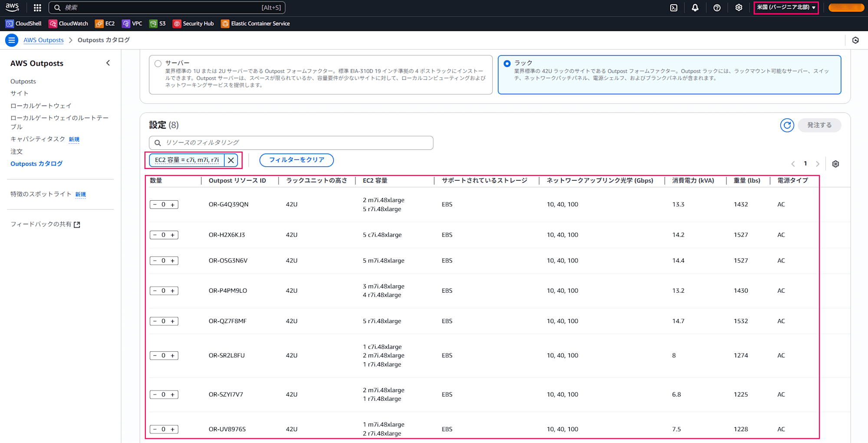Open the CloudWatch favorite shortcut
The image size is (868, 443).
(x=69, y=23)
